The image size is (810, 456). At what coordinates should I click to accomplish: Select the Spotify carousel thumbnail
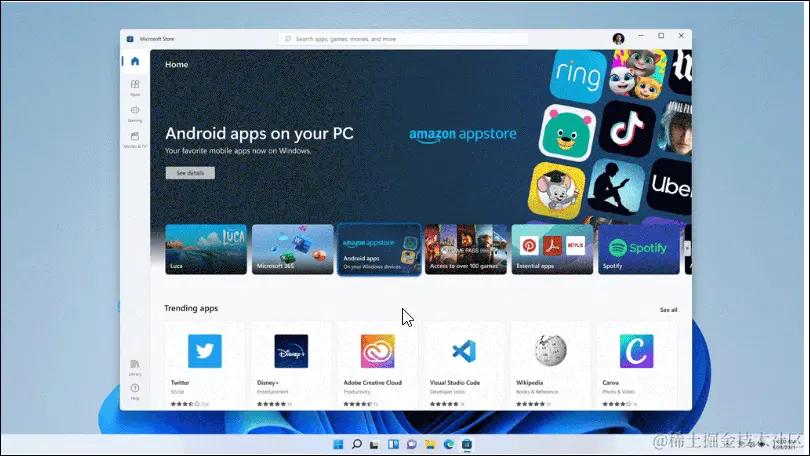pyautogui.click(x=639, y=249)
